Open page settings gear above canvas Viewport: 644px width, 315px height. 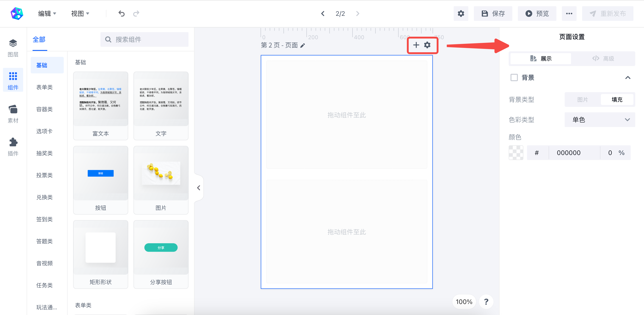pos(427,45)
